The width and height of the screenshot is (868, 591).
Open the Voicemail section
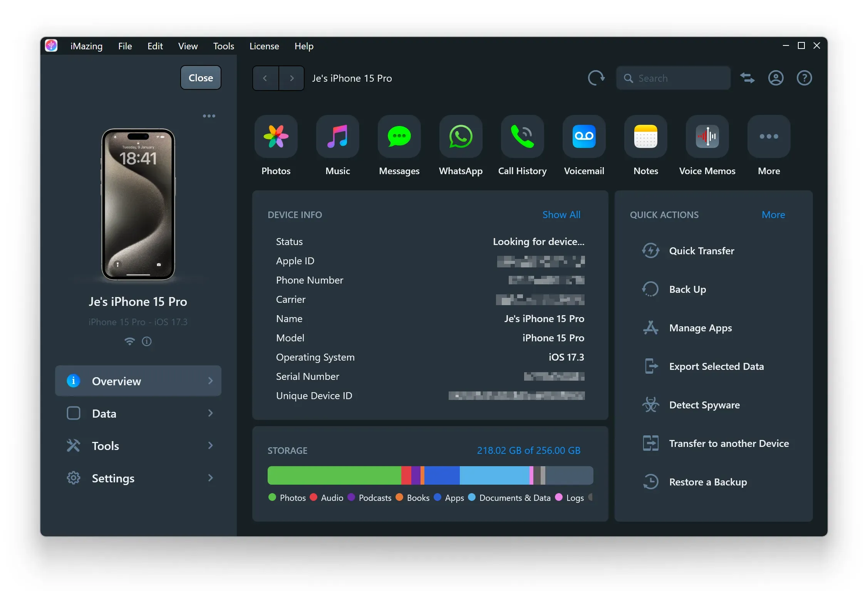(x=584, y=137)
